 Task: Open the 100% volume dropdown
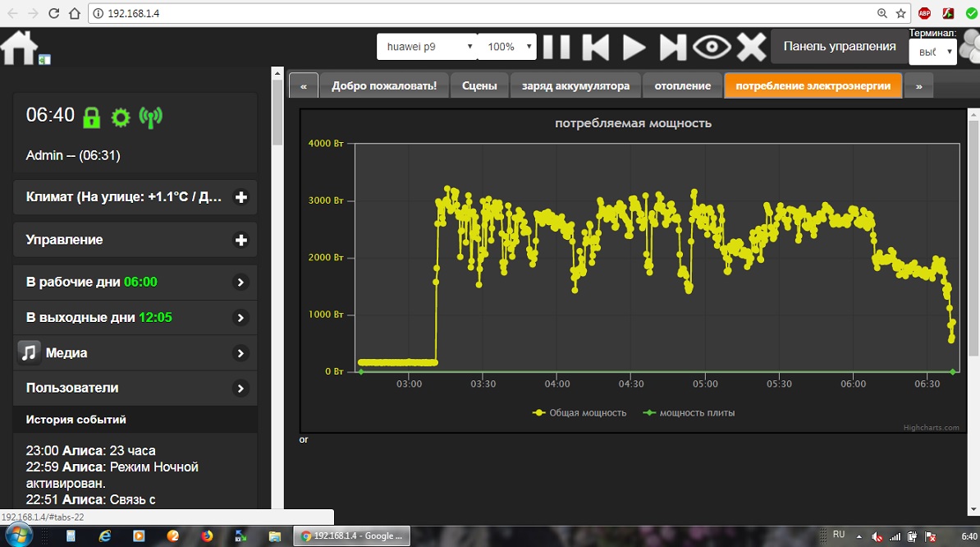[x=507, y=47]
